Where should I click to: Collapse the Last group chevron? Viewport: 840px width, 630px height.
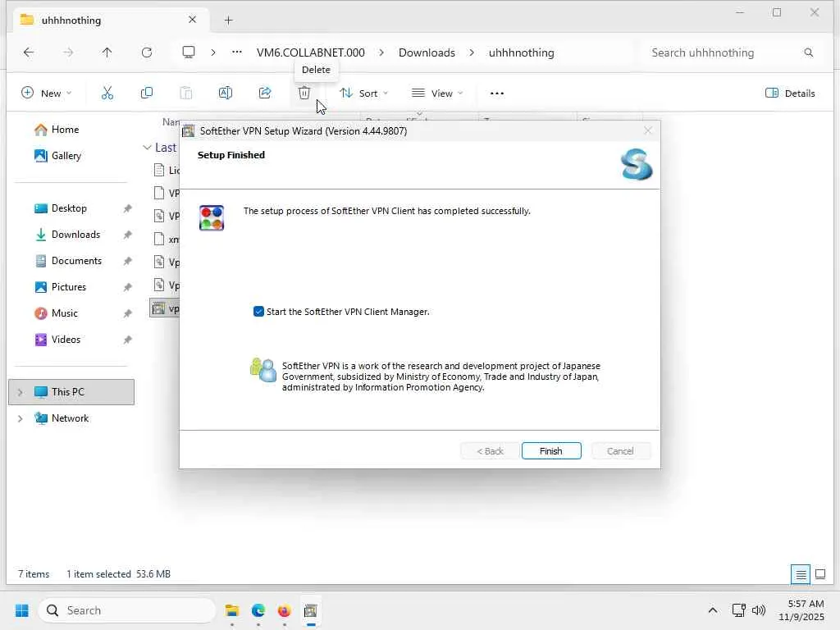point(147,148)
